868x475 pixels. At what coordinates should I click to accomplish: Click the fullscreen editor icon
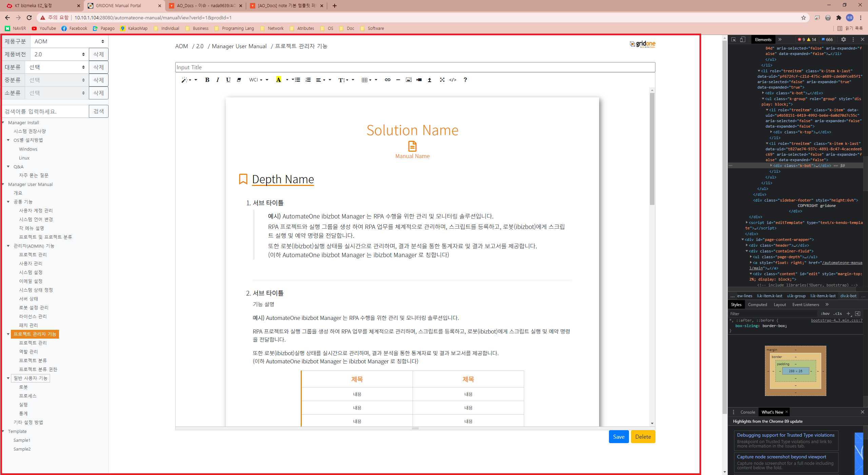pos(442,80)
